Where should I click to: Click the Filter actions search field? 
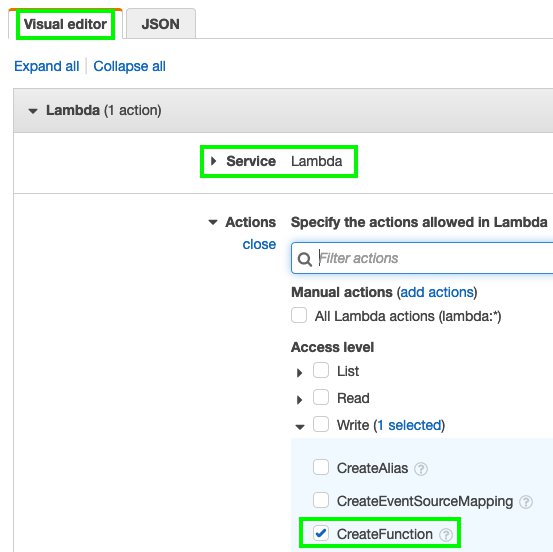pyautogui.click(x=422, y=258)
